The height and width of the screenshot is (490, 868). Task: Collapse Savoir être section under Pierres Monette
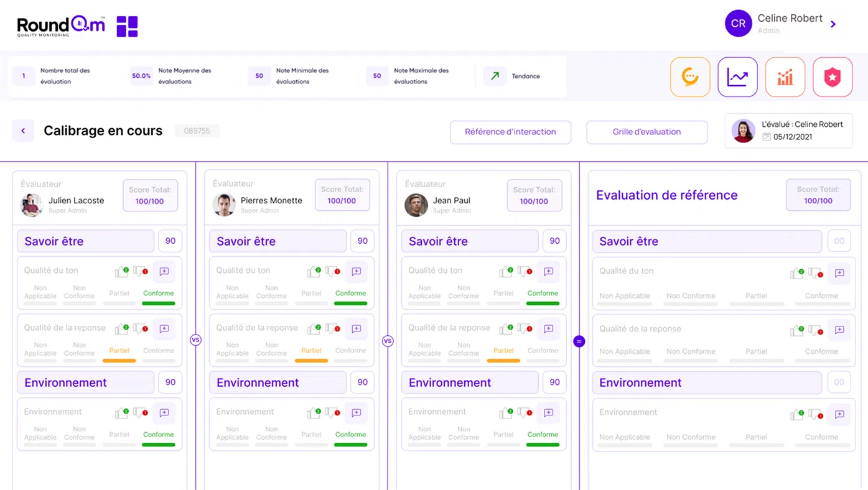click(x=278, y=241)
